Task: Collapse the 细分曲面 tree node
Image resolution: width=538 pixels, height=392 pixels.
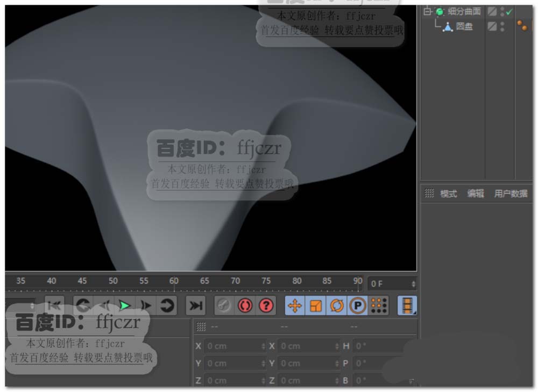Action: point(427,12)
